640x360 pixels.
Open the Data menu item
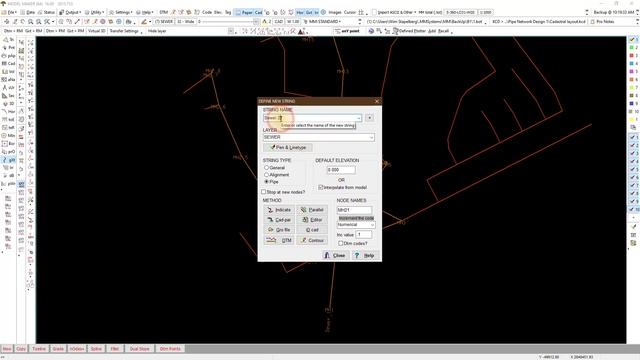point(28,12)
